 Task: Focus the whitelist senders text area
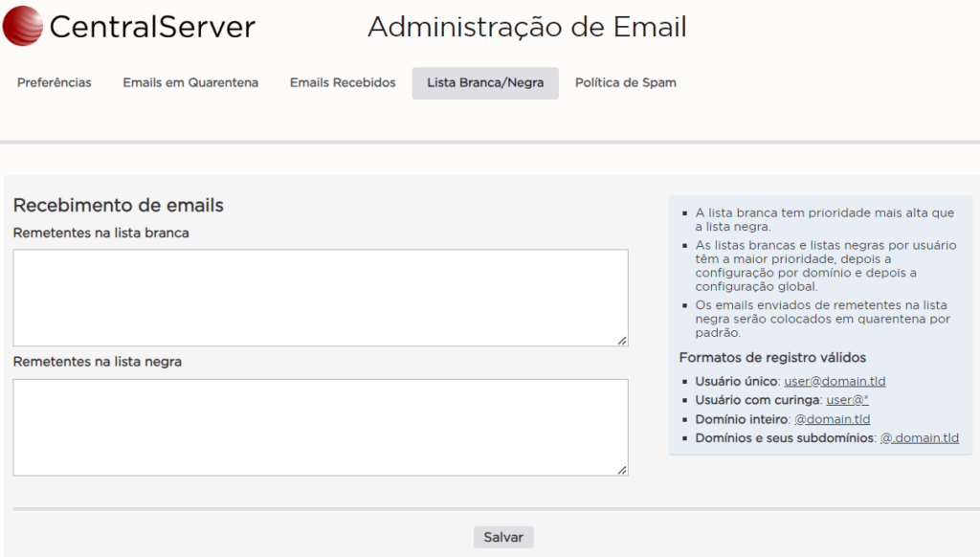pos(320,298)
